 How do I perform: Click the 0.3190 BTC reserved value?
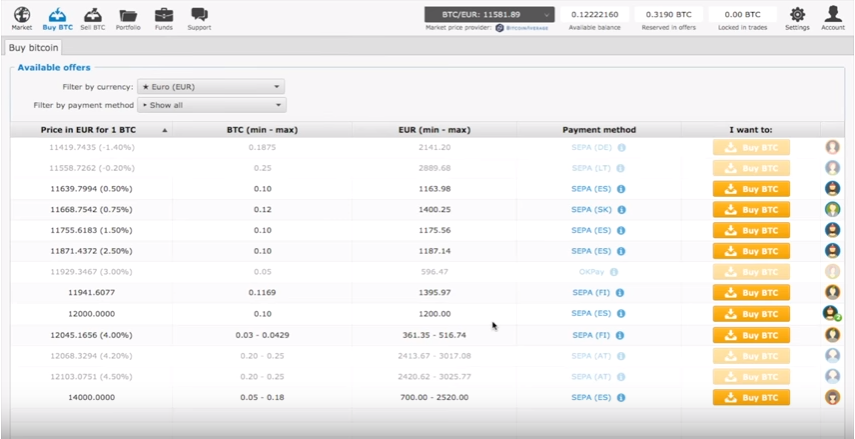pyautogui.click(x=669, y=15)
